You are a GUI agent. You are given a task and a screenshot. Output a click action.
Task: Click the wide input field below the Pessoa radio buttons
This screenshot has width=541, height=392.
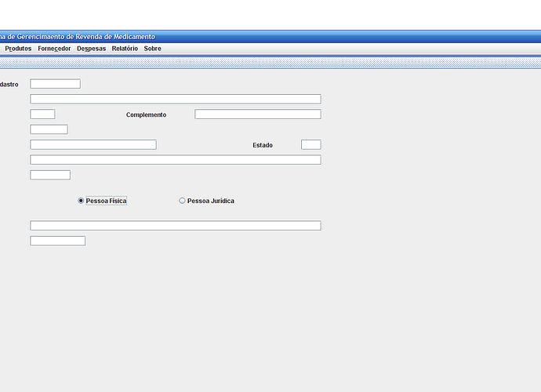click(176, 226)
